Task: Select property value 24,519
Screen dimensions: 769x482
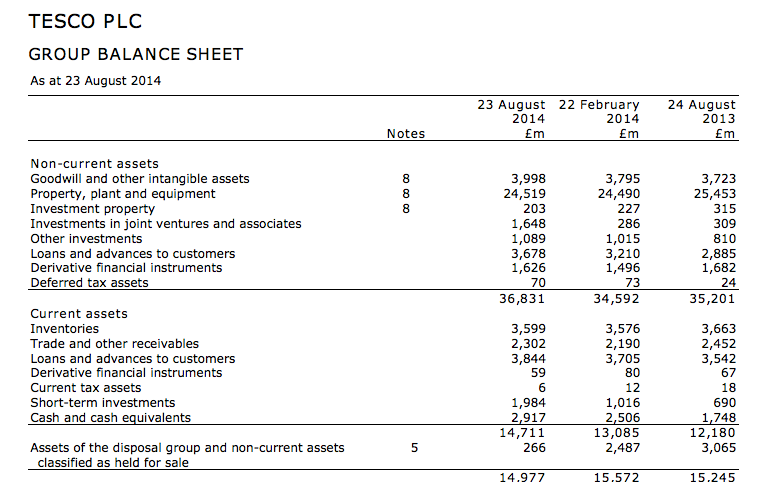Action: (x=524, y=194)
